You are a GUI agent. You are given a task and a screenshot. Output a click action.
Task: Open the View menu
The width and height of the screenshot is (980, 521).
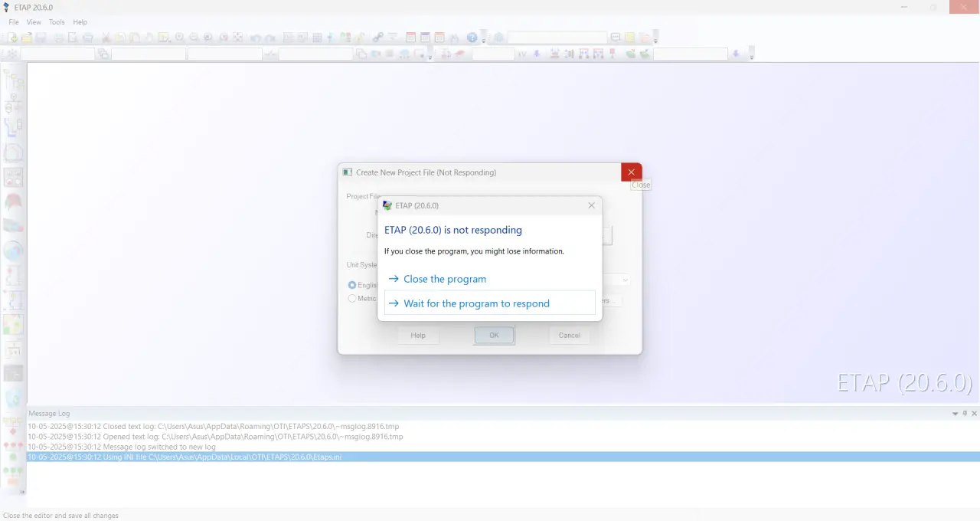34,22
